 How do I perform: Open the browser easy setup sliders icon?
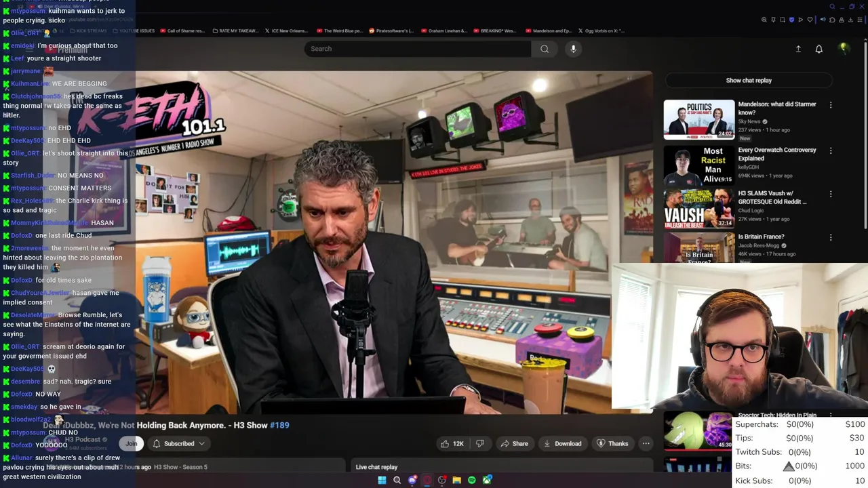coord(860,20)
